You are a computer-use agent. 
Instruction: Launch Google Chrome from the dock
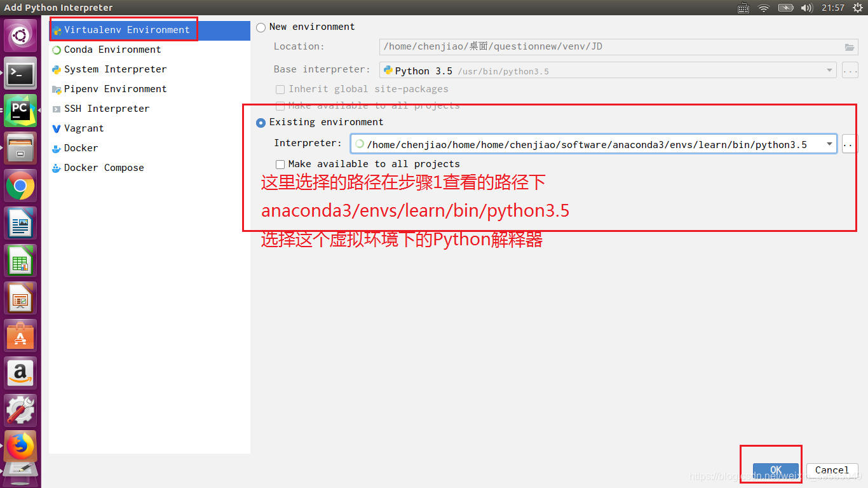click(x=21, y=186)
